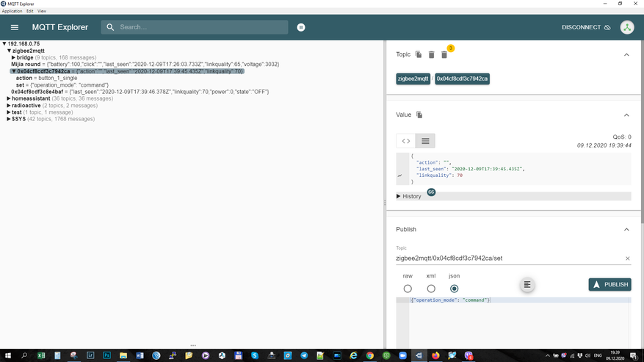644x362 pixels.
Task: Open Skype from the taskbar
Action: 255,355
